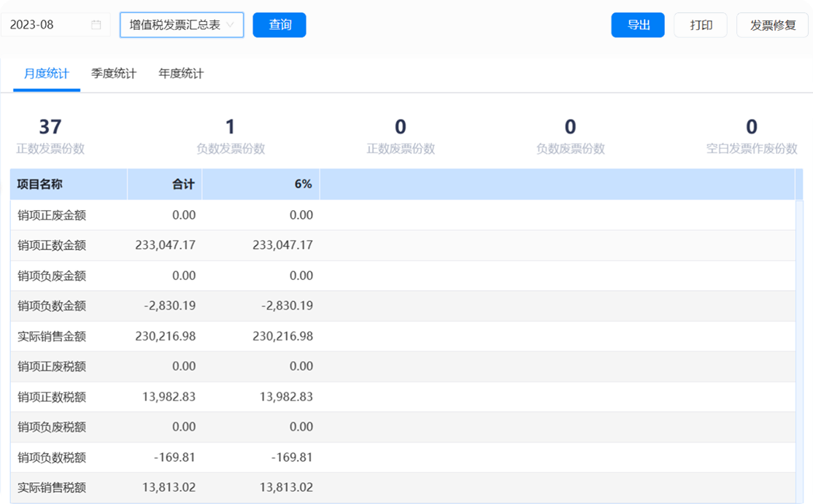
Task: Open 发票修复 invoice repair
Action: click(773, 25)
